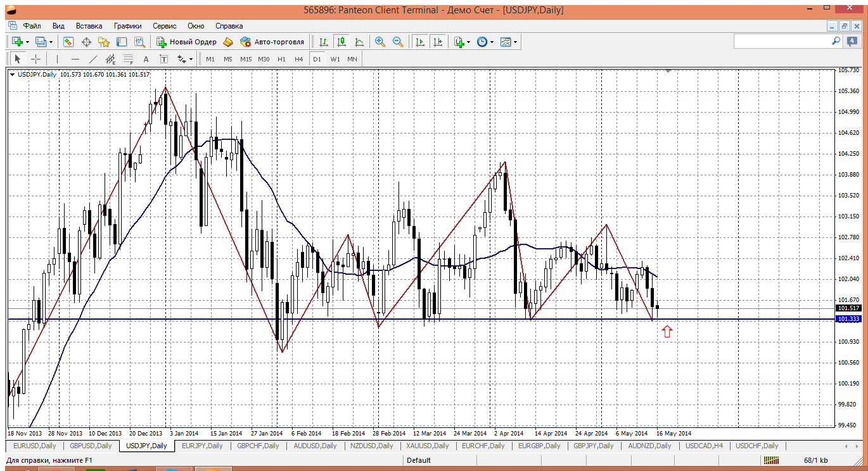Click the Новый Ордер button
This screenshot has height=471, width=868.
pos(186,42)
